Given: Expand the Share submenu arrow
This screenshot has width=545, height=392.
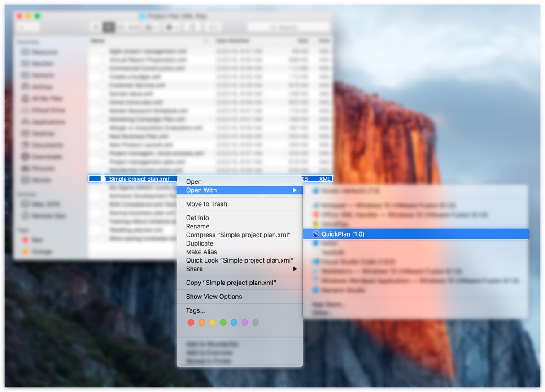Looking at the screenshot, I should 295,269.
